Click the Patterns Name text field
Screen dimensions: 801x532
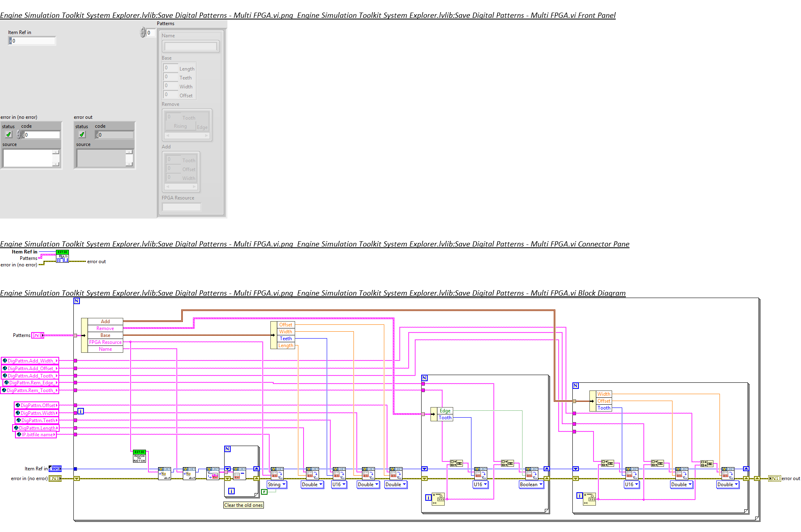[x=191, y=47]
